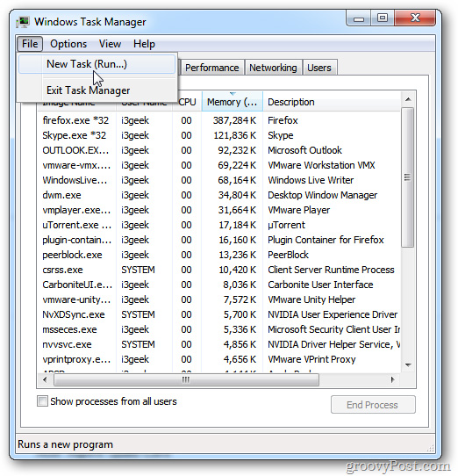Image resolution: width=458 pixels, height=476 pixels.
Task: Select the uTorrent.exe process row
Action: pos(219,225)
